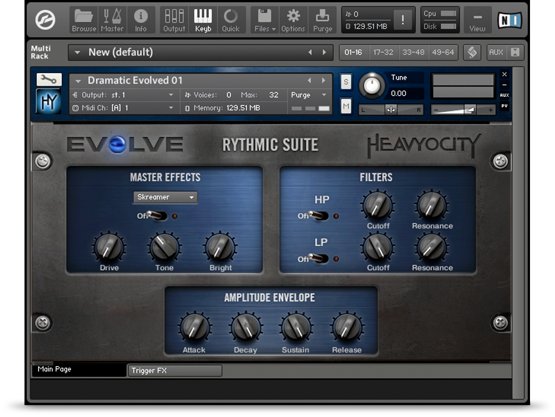Screen dimensions: 555x417
Task: Remove the instrument with X button
Action: (x=505, y=74)
